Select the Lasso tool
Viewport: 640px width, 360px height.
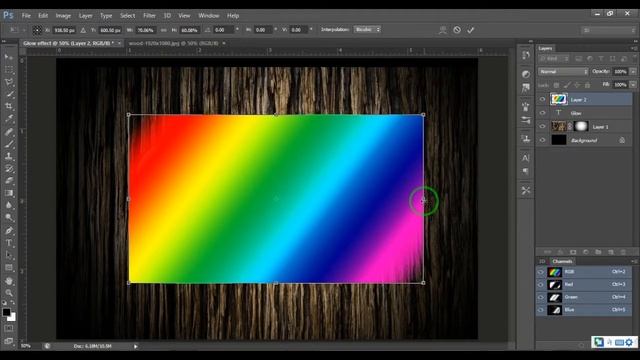point(9,82)
